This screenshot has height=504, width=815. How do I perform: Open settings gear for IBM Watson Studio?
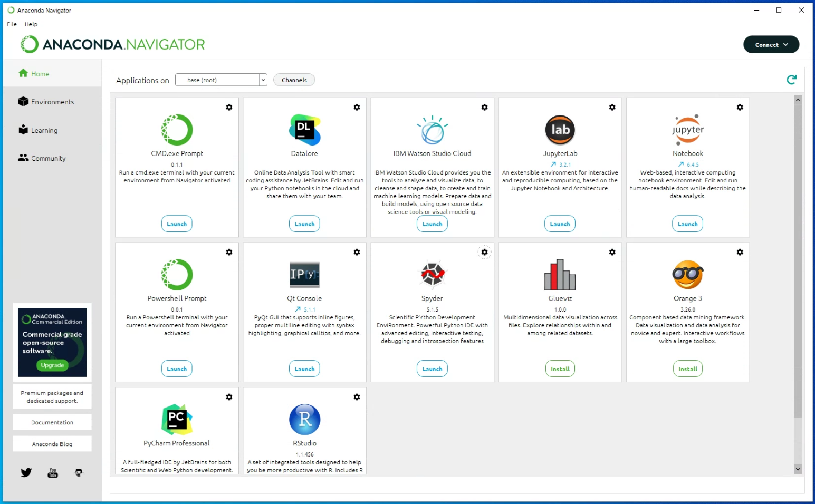click(484, 107)
